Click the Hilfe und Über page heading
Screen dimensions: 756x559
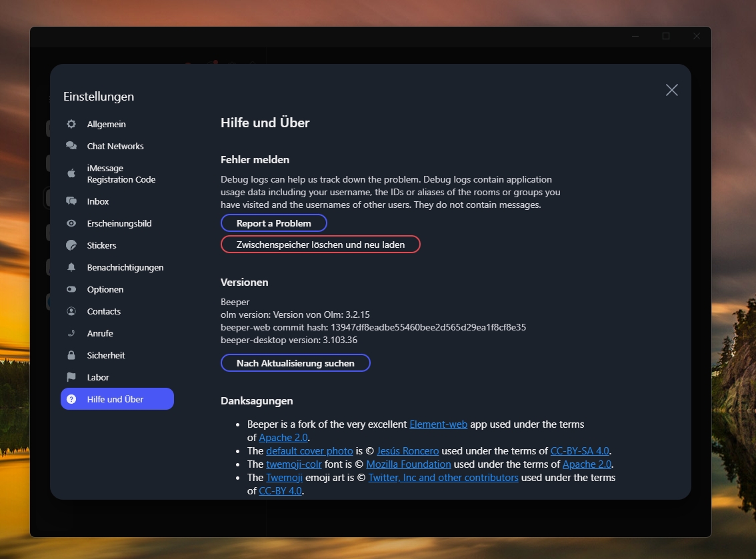[x=265, y=123]
